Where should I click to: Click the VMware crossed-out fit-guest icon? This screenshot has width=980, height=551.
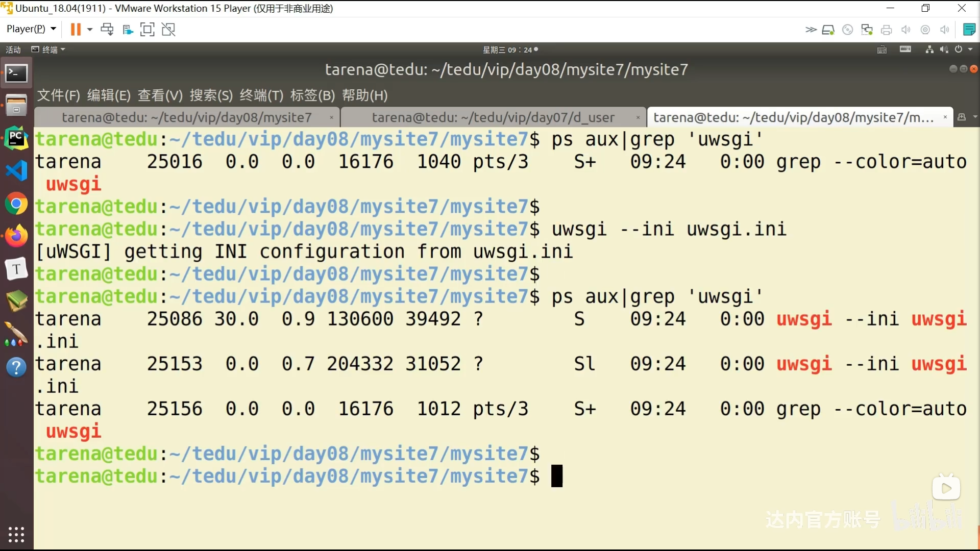[x=168, y=30]
